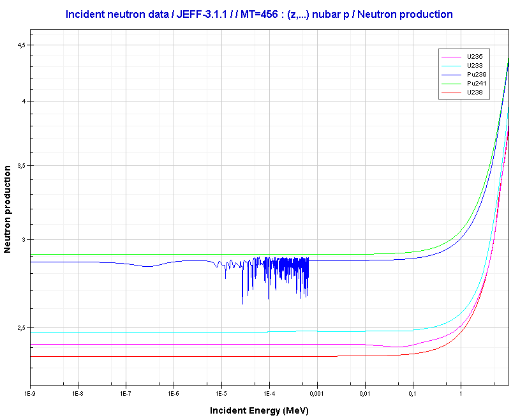Click the U235 legend label
Screen dimensions: 520x420
474,57
